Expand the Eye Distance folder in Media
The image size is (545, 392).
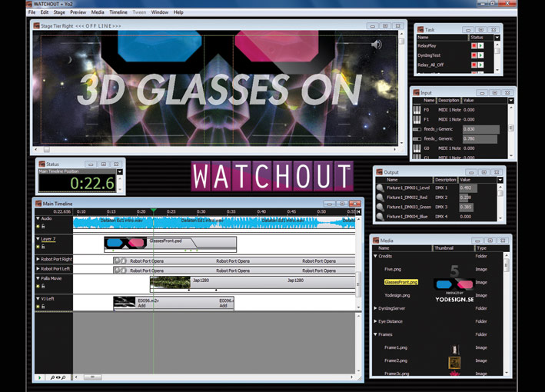(375, 321)
